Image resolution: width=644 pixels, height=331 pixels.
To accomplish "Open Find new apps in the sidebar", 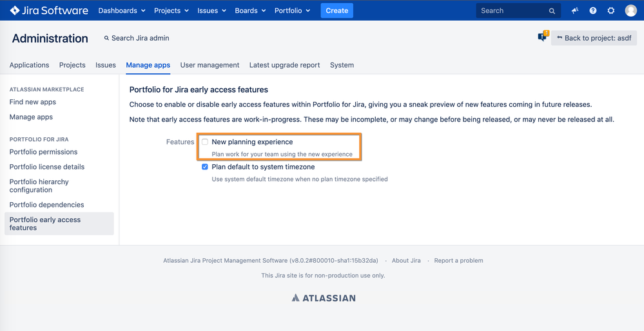I will (x=33, y=102).
